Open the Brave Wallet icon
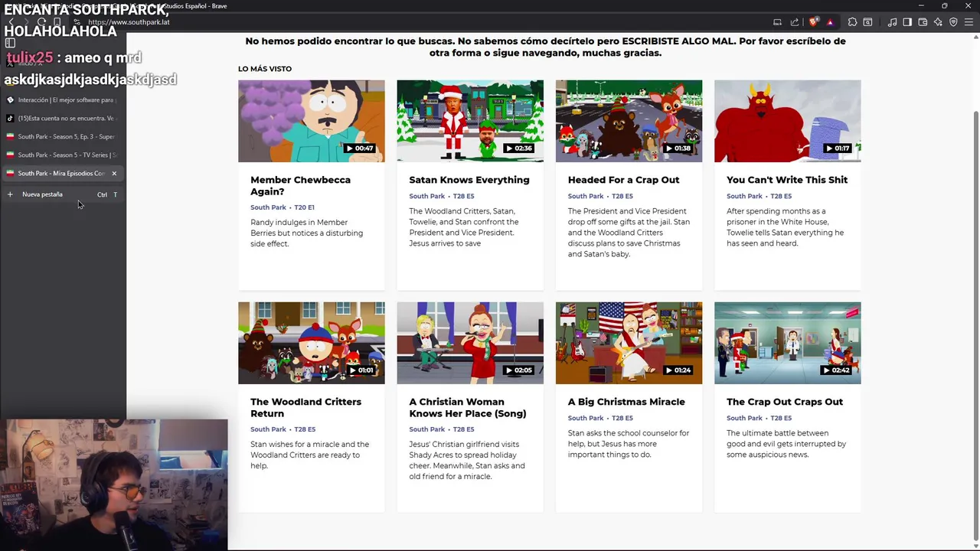 [x=923, y=22]
